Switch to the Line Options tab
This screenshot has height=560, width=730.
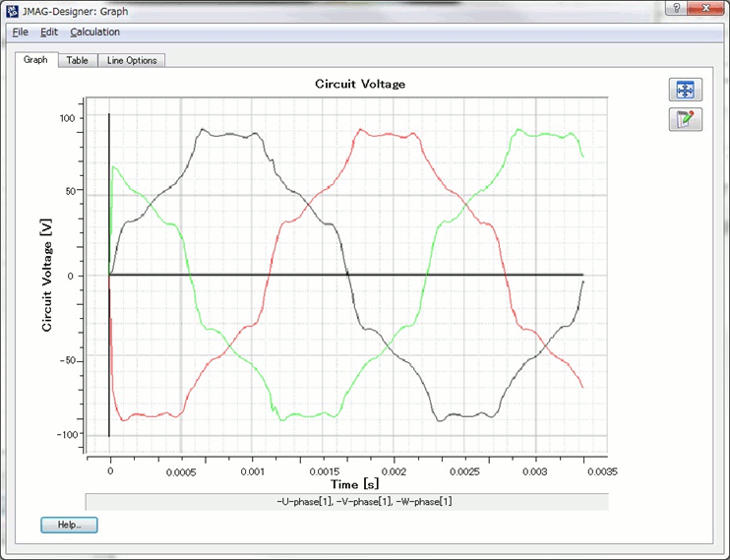tap(132, 60)
